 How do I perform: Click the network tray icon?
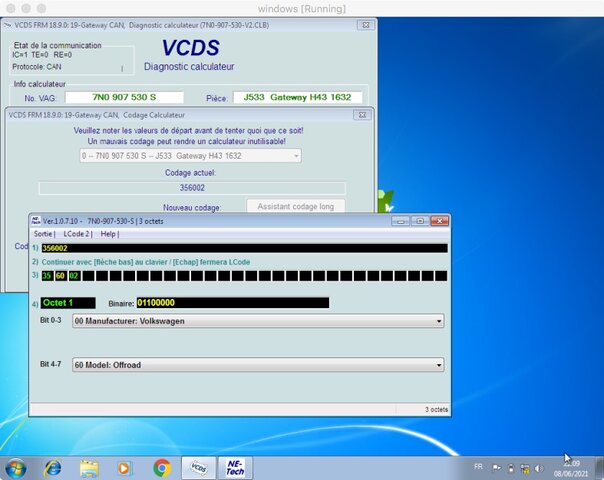coord(525,468)
